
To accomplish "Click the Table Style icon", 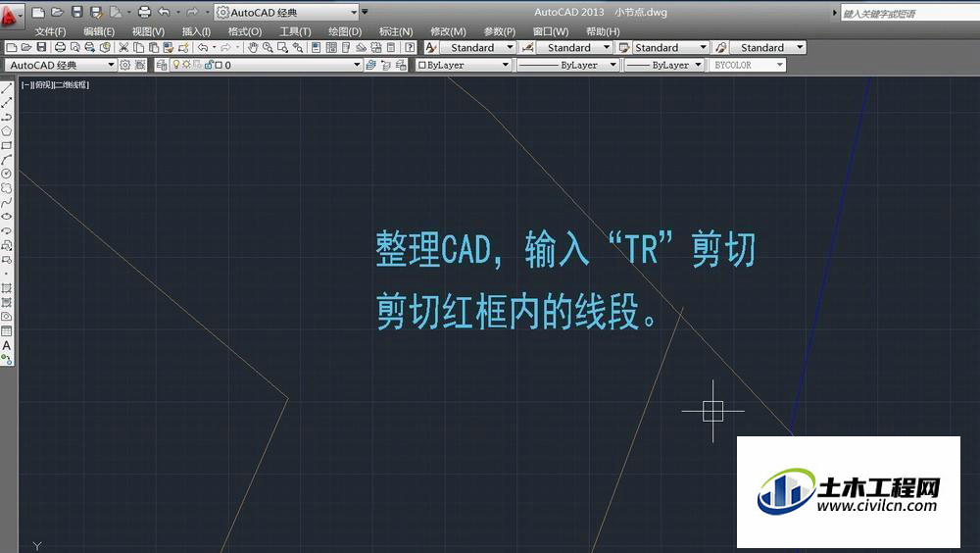I will [x=623, y=47].
